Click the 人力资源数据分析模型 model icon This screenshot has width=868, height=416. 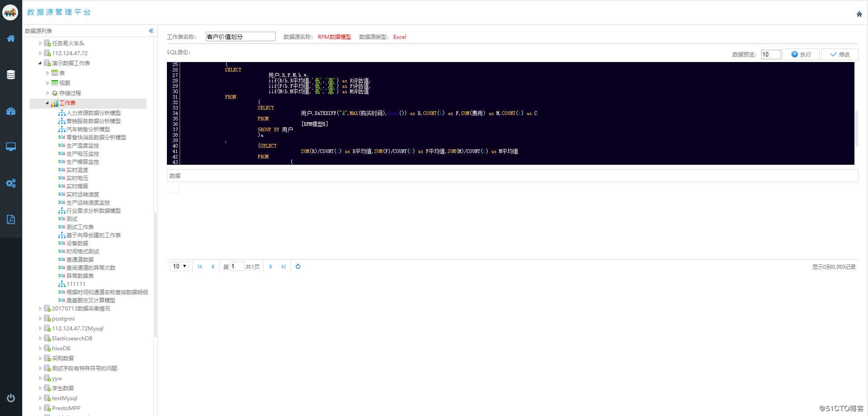[x=62, y=113]
